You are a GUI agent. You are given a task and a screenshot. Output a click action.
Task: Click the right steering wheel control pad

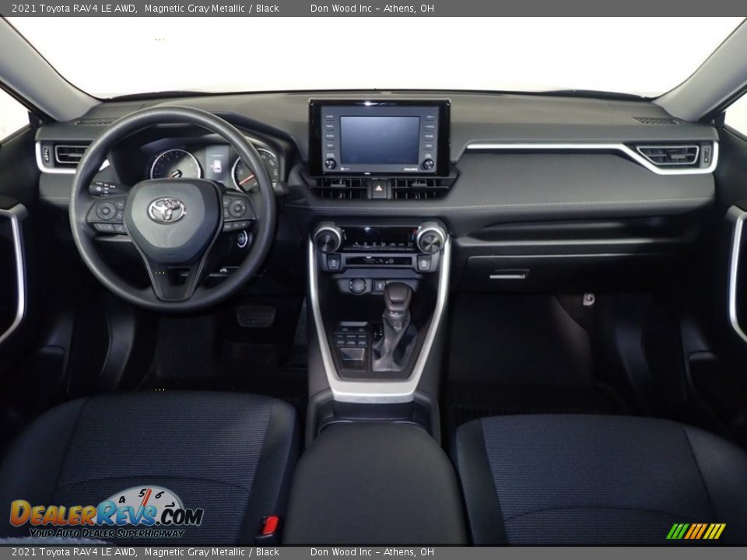click(237, 209)
